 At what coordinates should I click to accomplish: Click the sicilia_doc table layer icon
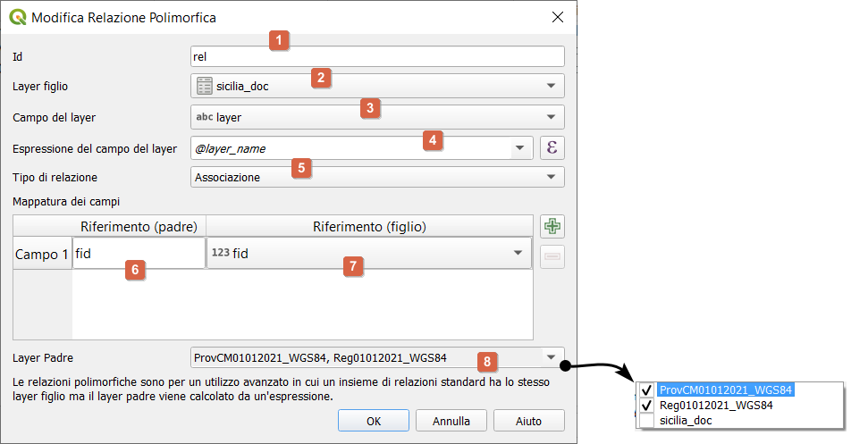(x=205, y=87)
